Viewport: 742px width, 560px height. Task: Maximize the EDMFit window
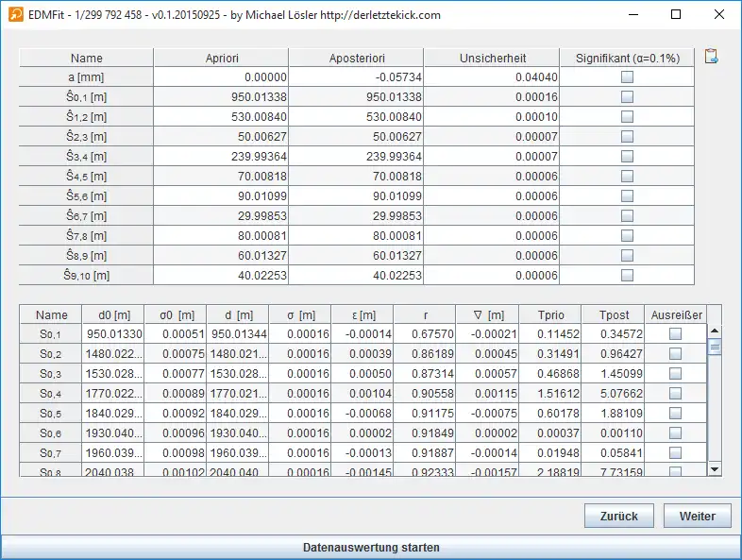click(676, 14)
